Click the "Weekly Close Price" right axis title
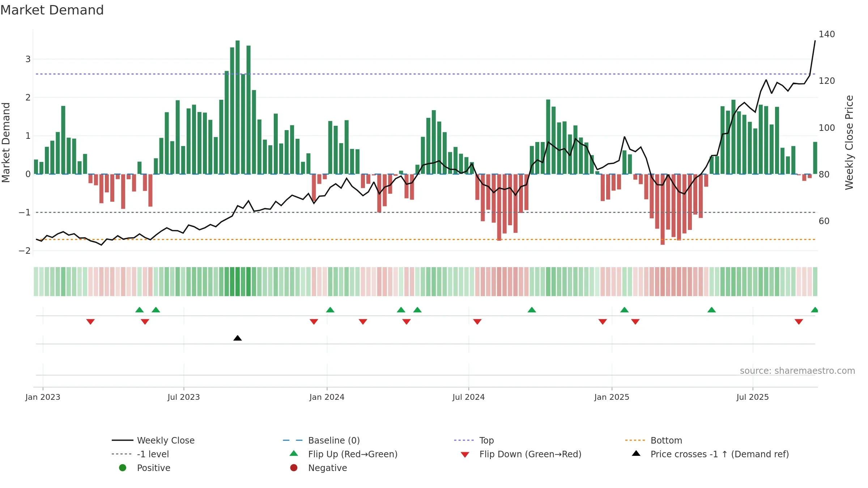Image resolution: width=868 pixels, height=488 pixels. 849,142
